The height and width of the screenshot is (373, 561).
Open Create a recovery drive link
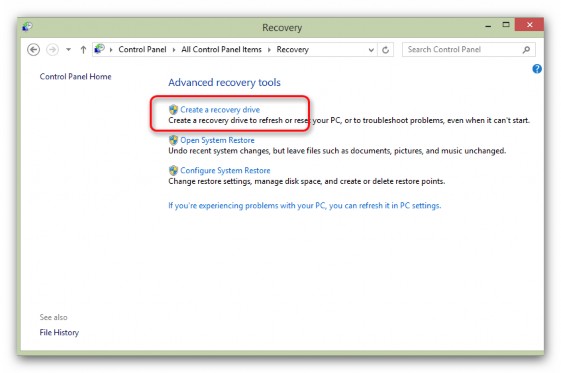coord(220,109)
